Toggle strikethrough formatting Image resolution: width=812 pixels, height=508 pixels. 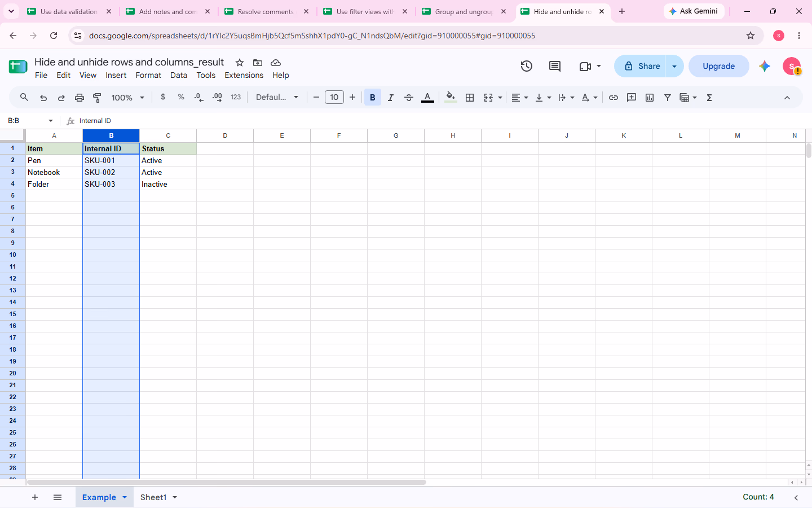pyautogui.click(x=409, y=98)
